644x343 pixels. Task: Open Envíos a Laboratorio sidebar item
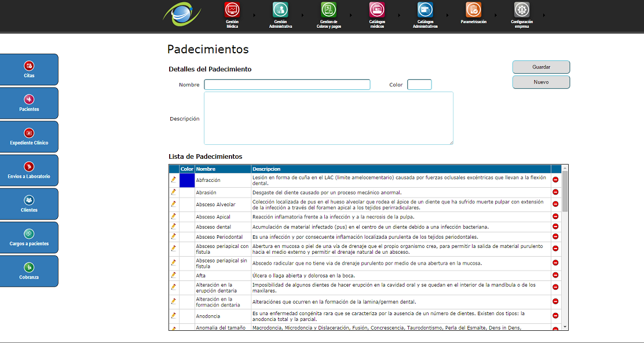click(x=29, y=170)
